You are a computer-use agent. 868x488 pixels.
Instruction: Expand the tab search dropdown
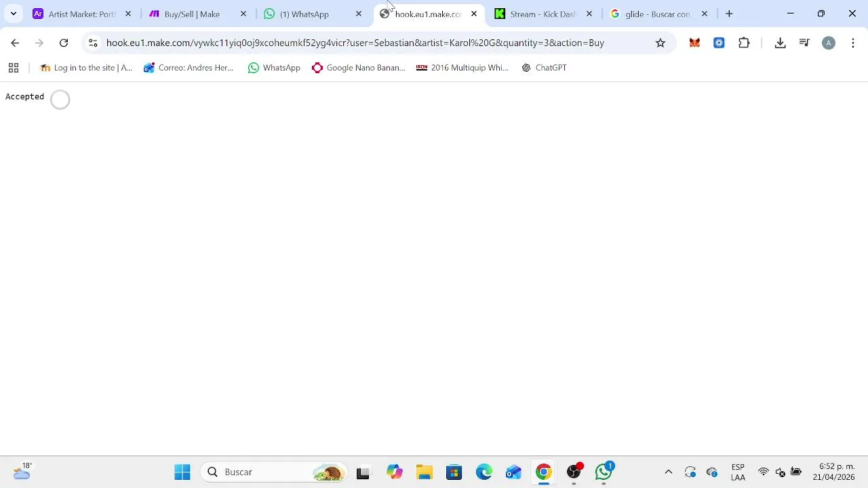(x=13, y=14)
